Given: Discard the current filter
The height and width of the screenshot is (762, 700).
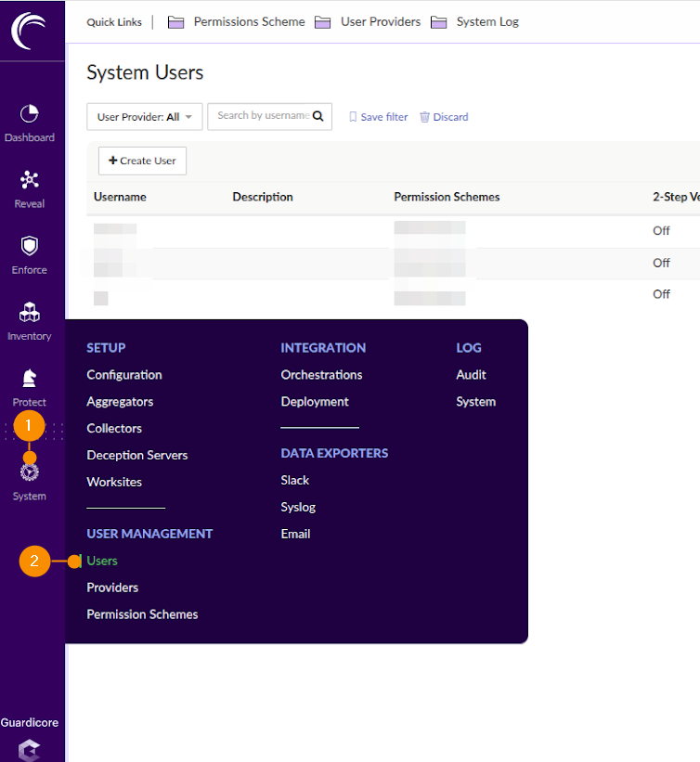Looking at the screenshot, I should point(444,117).
